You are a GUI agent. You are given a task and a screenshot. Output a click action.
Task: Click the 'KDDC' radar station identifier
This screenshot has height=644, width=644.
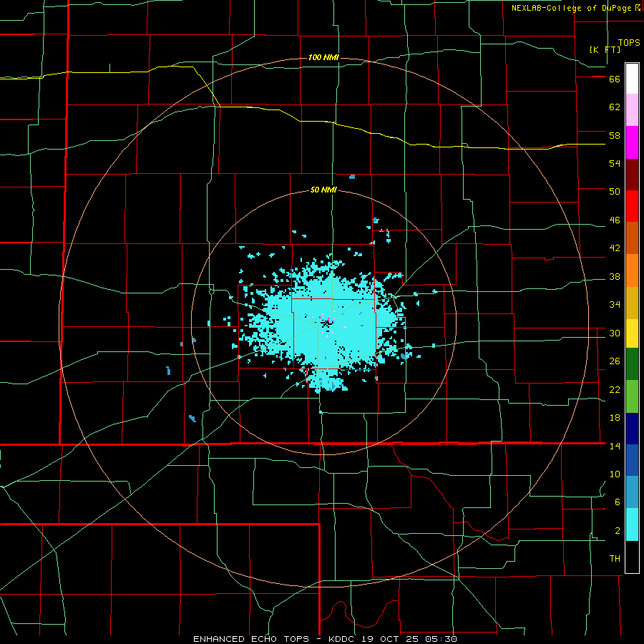pyautogui.click(x=342, y=639)
